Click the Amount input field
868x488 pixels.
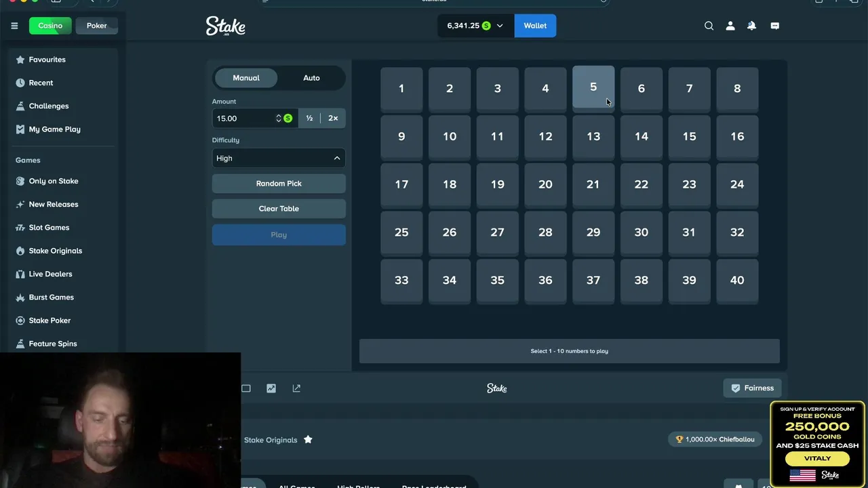point(244,118)
